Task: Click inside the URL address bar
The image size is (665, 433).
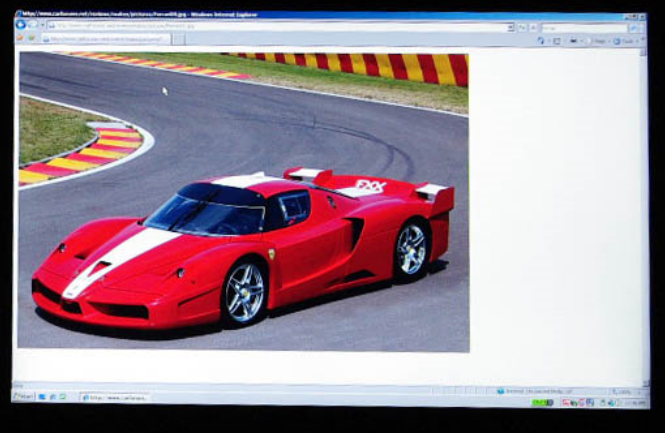Action: tap(277, 26)
